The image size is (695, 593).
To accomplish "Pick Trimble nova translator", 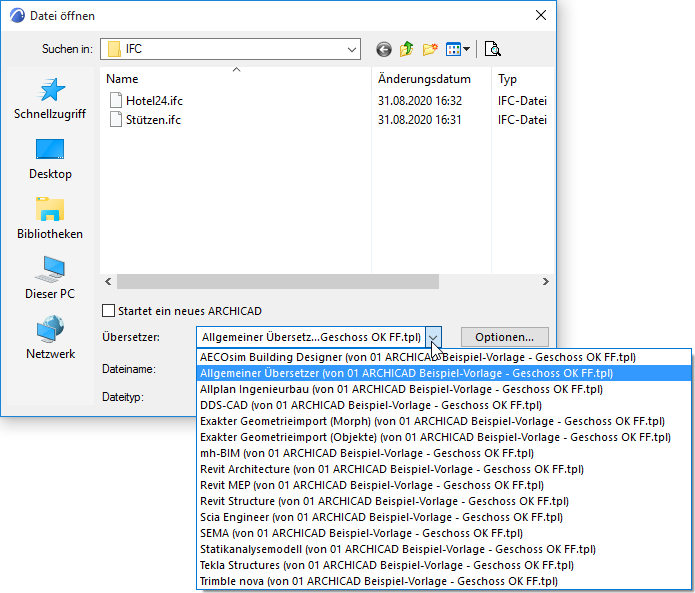I will pos(444,581).
